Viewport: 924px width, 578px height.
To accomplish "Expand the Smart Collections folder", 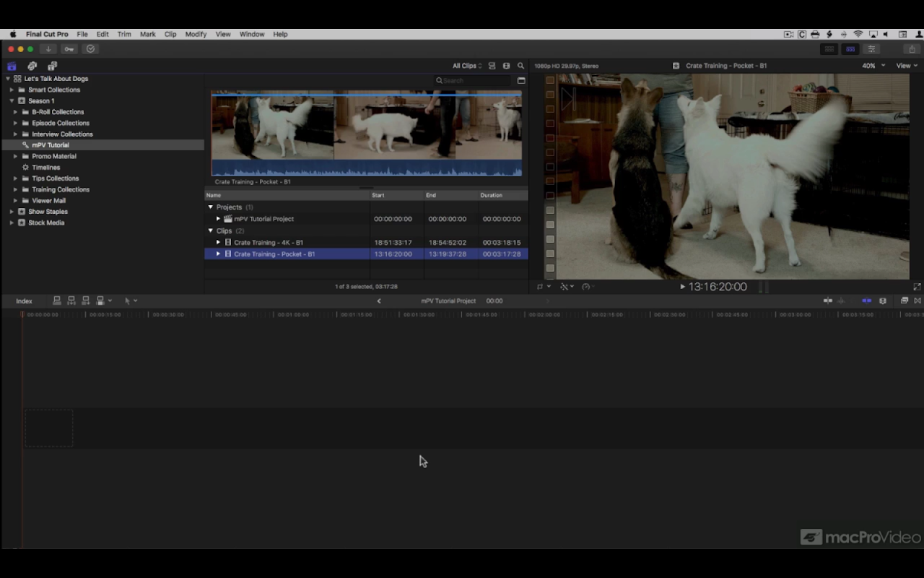I will tap(12, 90).
